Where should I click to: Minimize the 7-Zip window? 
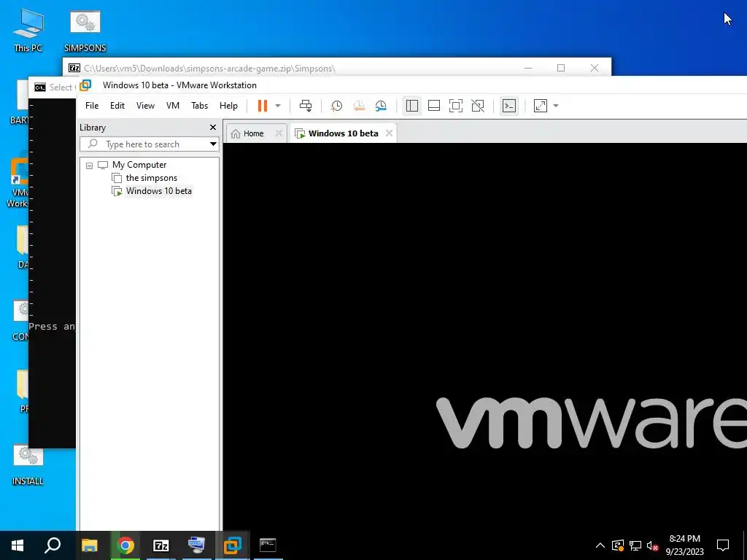click(528, 68)
